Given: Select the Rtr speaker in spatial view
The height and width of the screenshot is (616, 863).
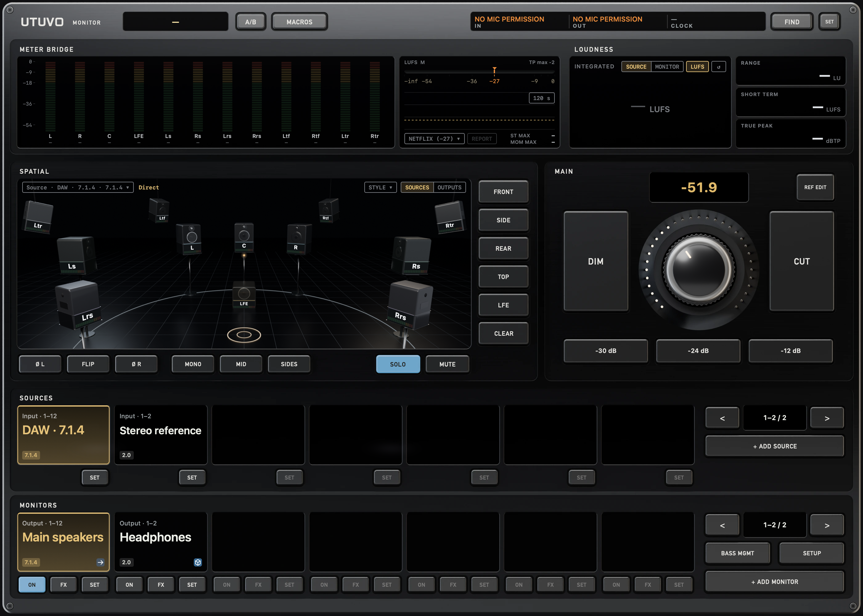Looking at the screenshot, I should (x=450, y=217).
